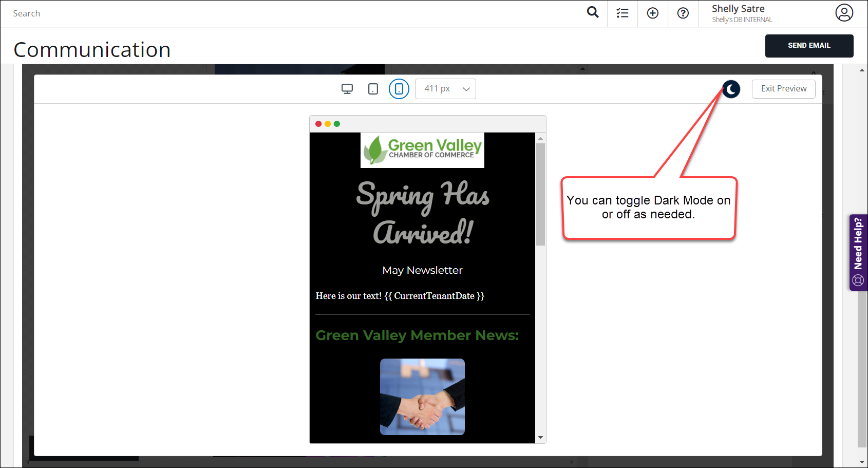Click the handshake image in newsletter
The height and width of the screenshot is (468, 868).
point(422,397)
